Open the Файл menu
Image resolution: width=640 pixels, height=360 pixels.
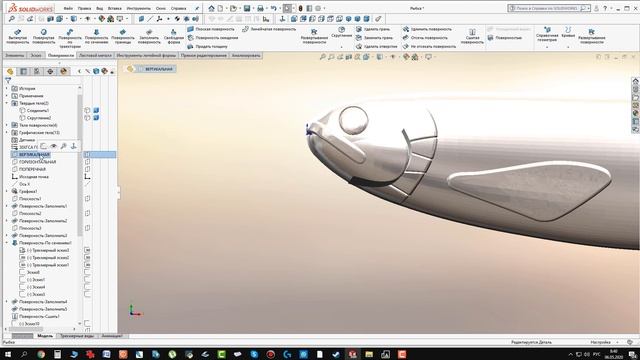coord(68,8)
